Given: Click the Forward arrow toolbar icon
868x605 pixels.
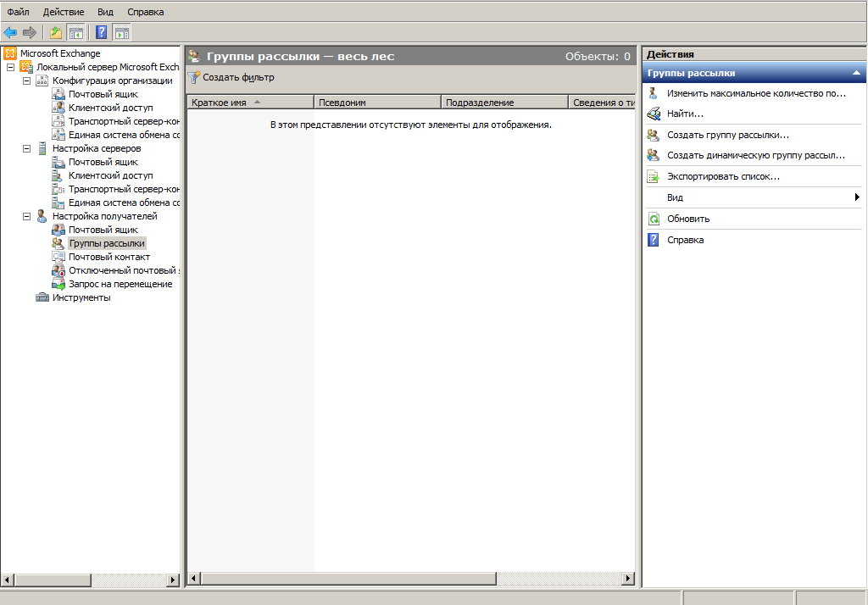Looking at the screenshot, I should pyautogui.click(x=30, y=33).
